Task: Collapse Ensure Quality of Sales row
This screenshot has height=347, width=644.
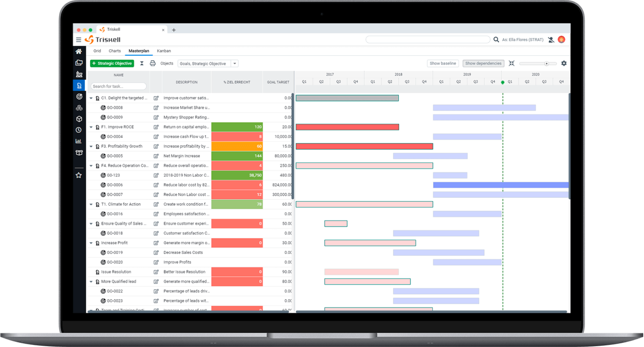Action: point(91,224)
